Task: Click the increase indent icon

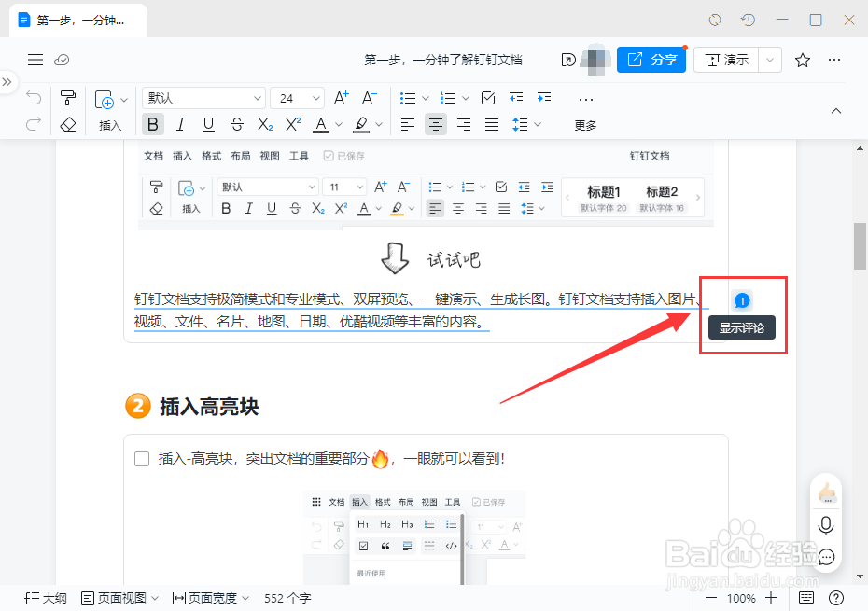Action: click(x=544, y=99)
